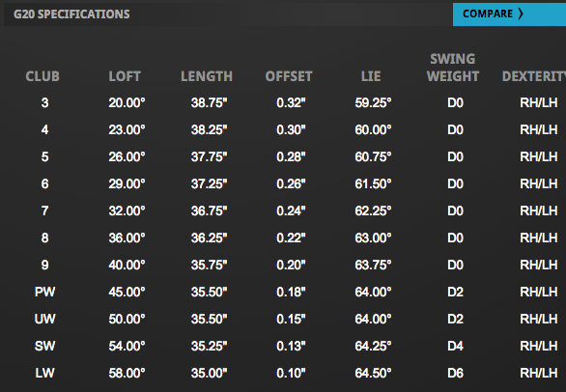Select club 8 row label
Viewport: 566px width, 392px height.
(x=44, y=238)
